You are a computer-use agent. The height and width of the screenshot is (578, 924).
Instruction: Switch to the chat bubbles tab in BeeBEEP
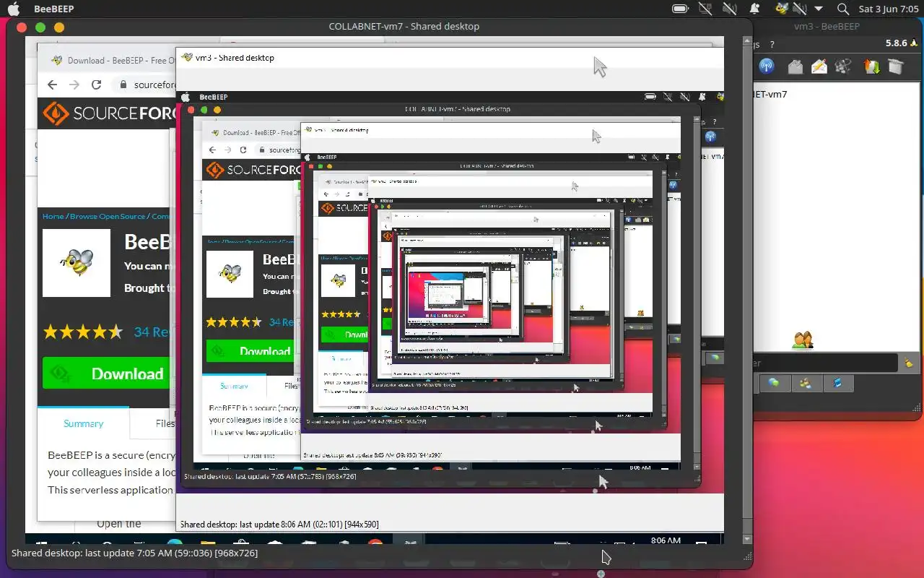[774, 383]
